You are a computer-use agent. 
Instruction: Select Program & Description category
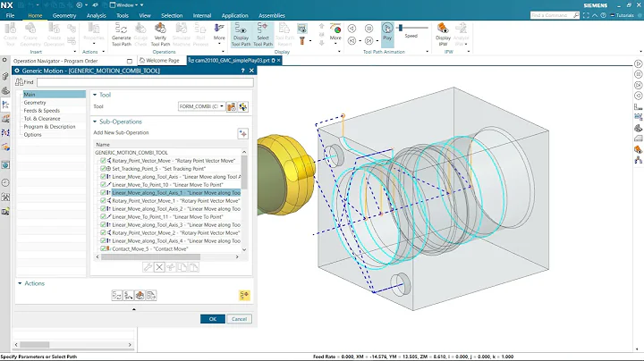pos(49,127)
